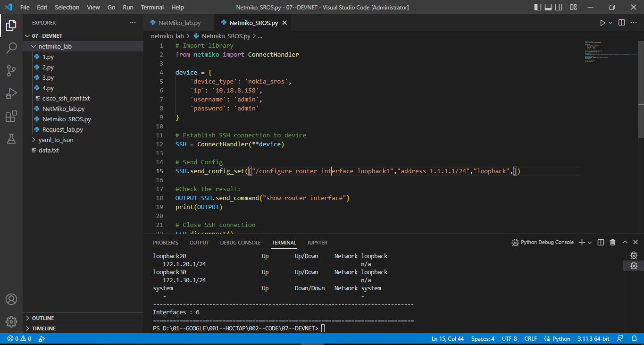Open the File menu
The image size is (644, 345).
25,7
